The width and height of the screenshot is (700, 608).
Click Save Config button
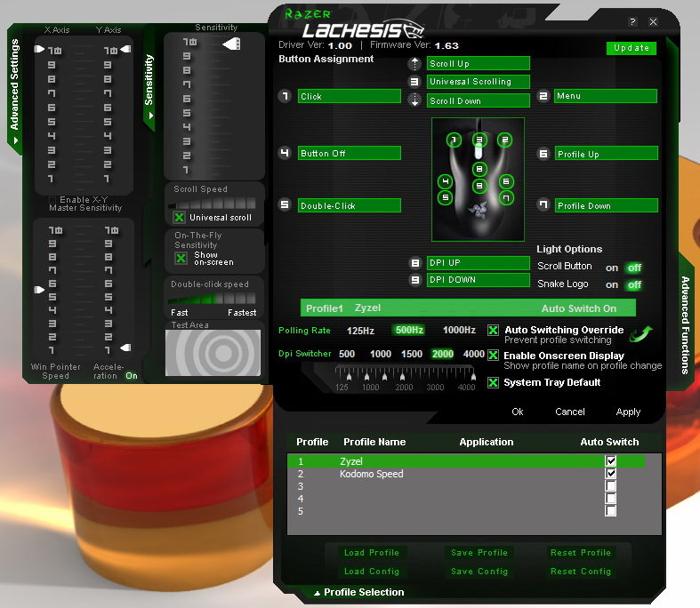point(479,572)
